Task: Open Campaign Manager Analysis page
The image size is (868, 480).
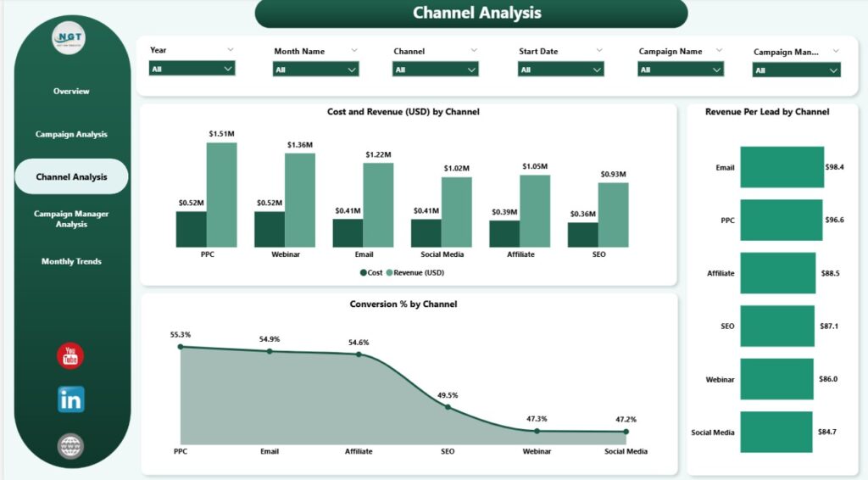Action: tap(71, 219)
